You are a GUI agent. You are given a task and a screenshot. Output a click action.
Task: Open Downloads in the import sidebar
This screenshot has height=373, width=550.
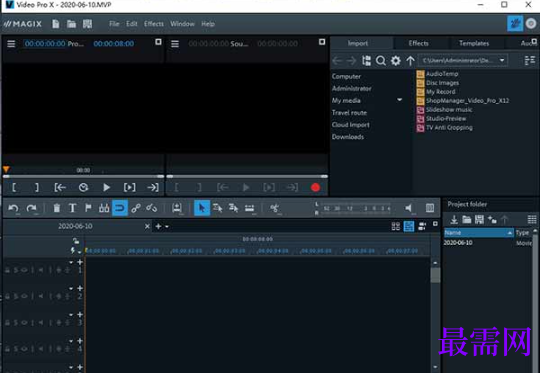348,137
